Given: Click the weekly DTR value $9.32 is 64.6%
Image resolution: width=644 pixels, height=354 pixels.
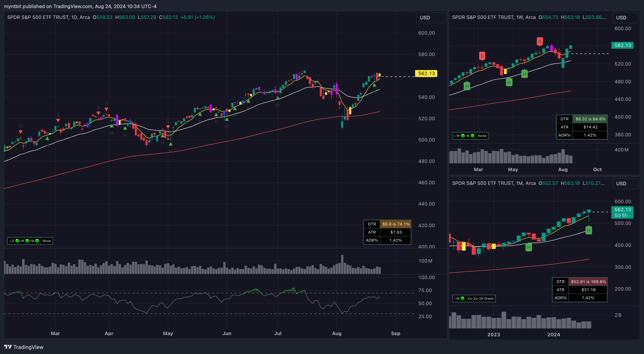Looking at the screenshot, I should tap(590, 119).
